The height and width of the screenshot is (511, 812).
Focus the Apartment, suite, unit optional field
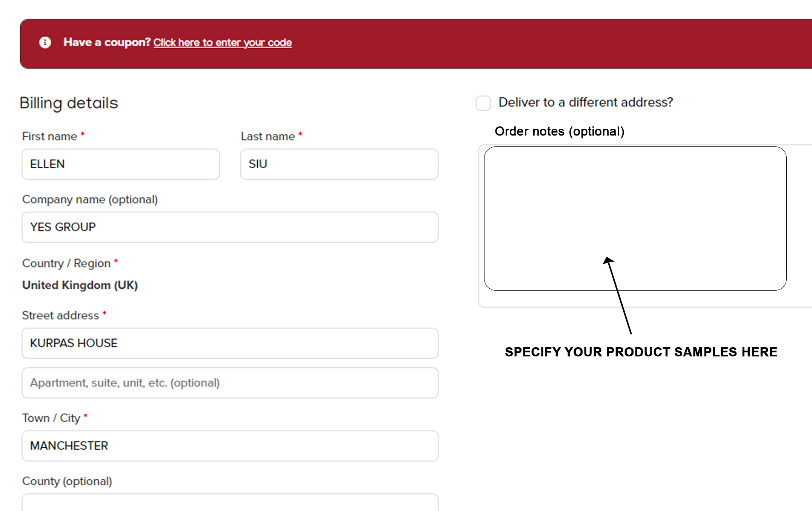230,383
